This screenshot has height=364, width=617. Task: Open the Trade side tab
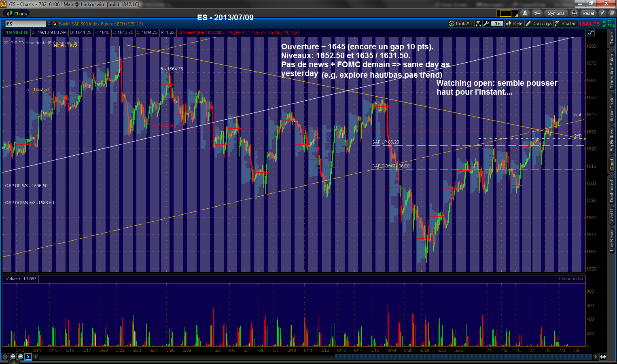click(612, 38)
